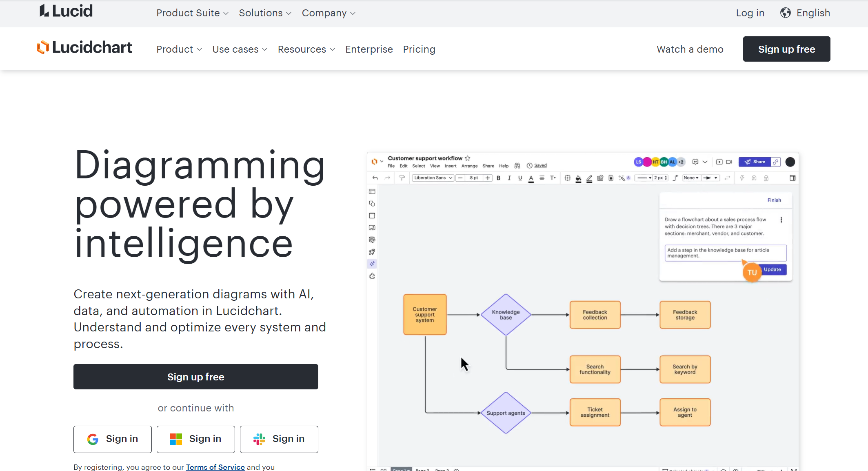
Task: Toggle italic formatting in diagram toolbar
Action: coord(509,178)
